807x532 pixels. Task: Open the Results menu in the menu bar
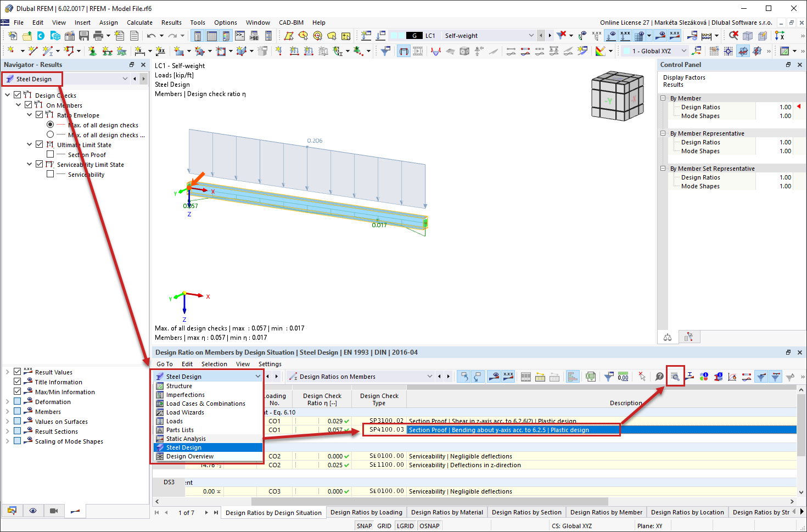[171, 23]
